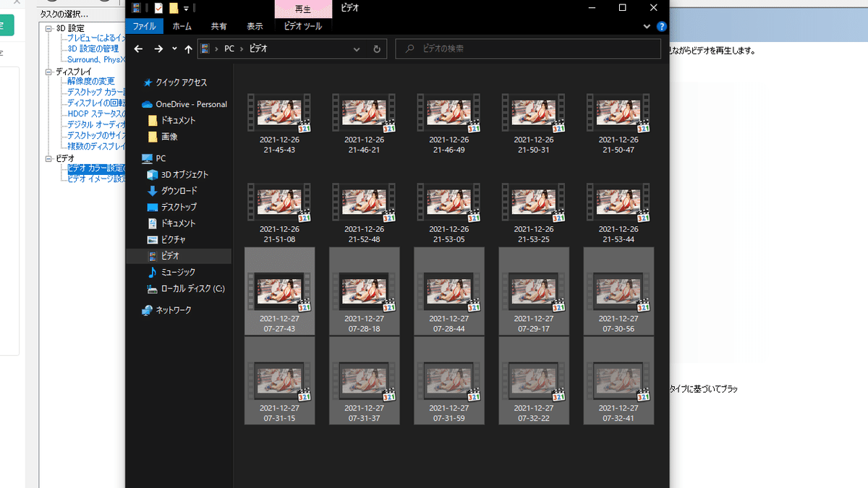Click the ダウンロード arrow icon
868x488 pixels.
pos(153,191)
